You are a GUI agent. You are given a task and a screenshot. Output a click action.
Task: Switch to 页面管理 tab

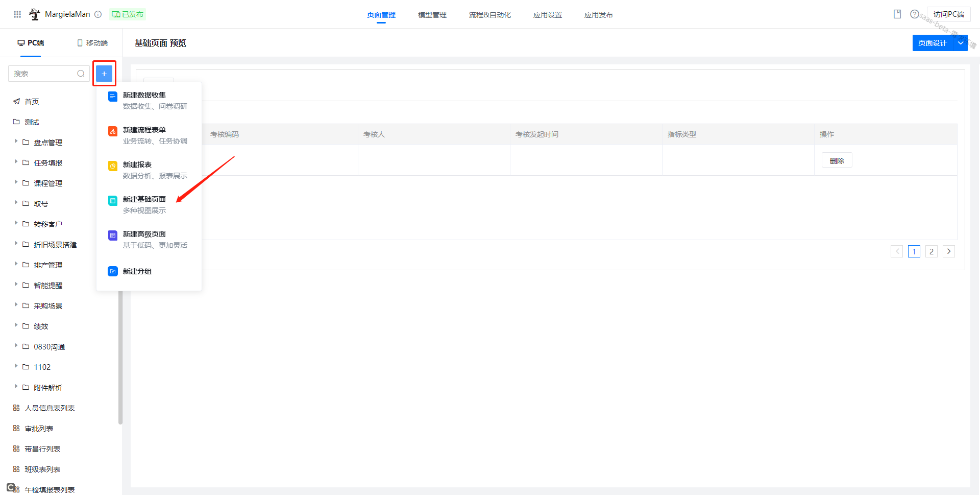tap(381, 15)
